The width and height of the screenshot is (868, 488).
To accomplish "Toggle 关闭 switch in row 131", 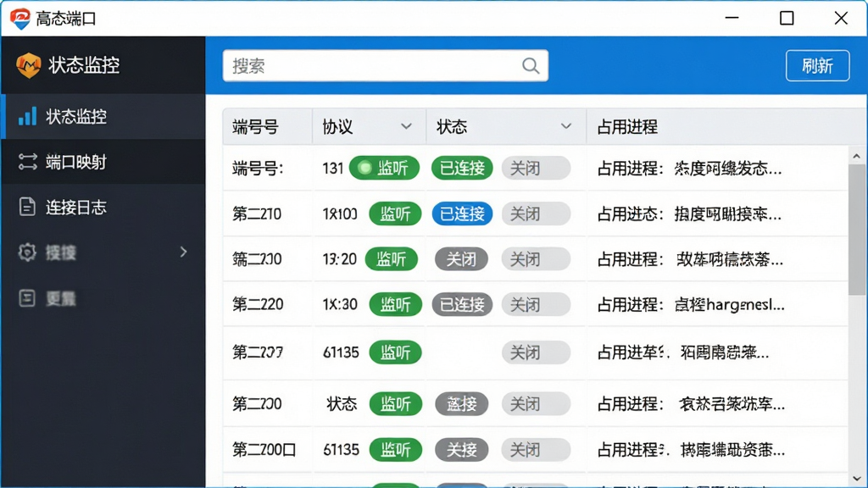I will coord(536,169).
